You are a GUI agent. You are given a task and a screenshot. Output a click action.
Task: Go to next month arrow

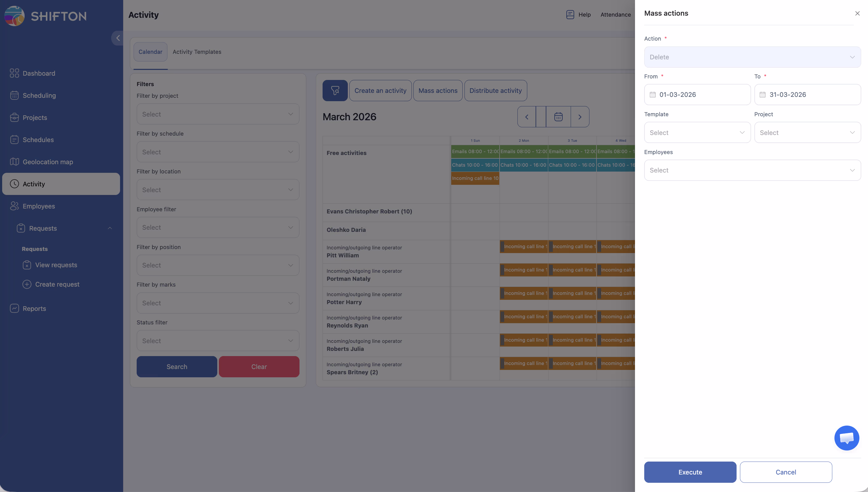(580, 117)
